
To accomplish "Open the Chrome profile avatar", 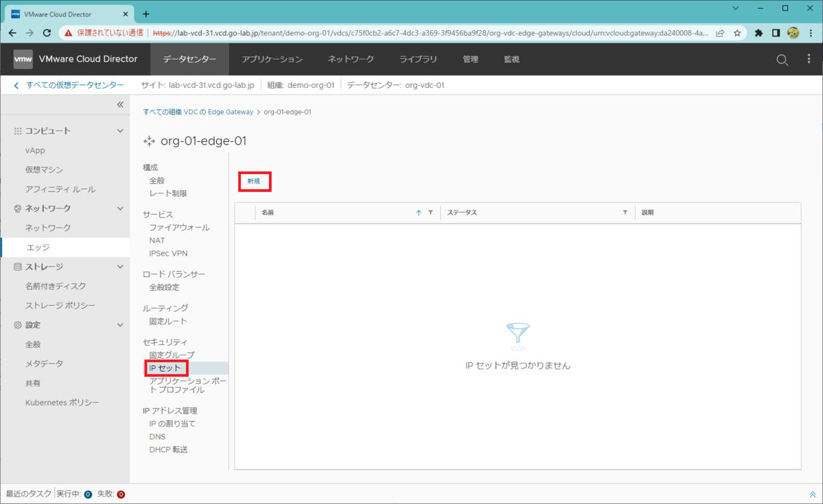I will [794, 32].
